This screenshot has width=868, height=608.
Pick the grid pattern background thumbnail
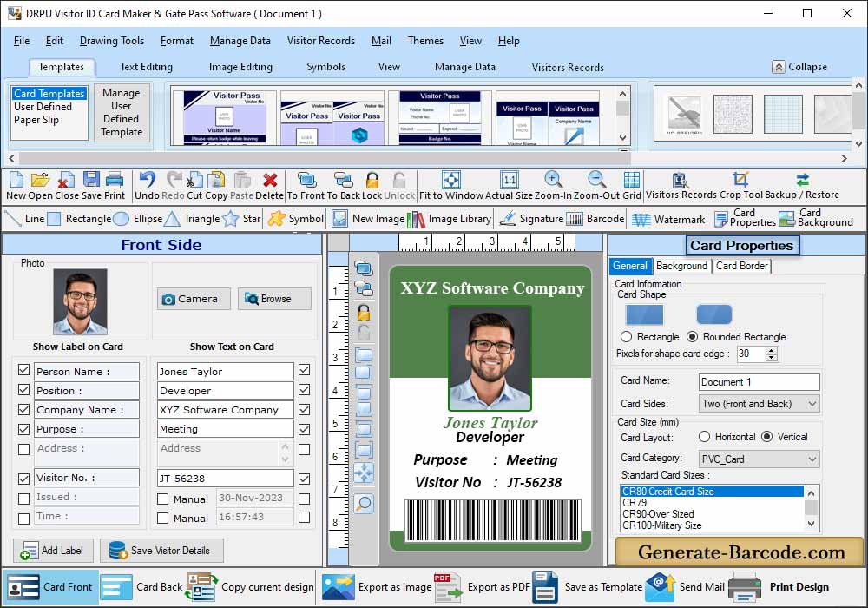(x=783, y=114)
